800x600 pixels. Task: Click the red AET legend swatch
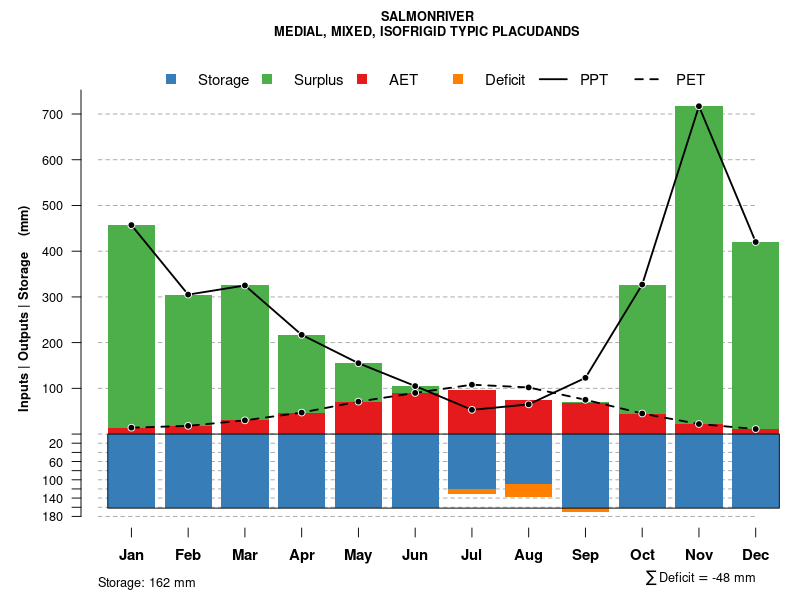[x=363, y=80]
